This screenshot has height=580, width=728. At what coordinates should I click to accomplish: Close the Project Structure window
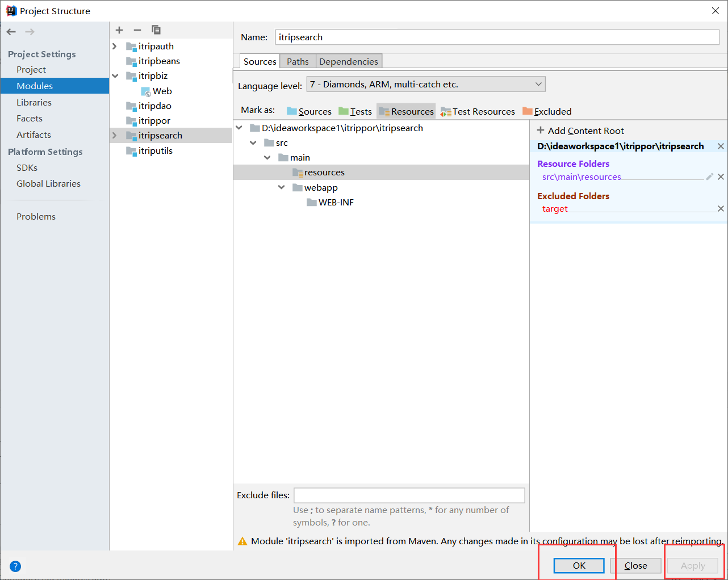pyautogui.click(x=716, y=11)
